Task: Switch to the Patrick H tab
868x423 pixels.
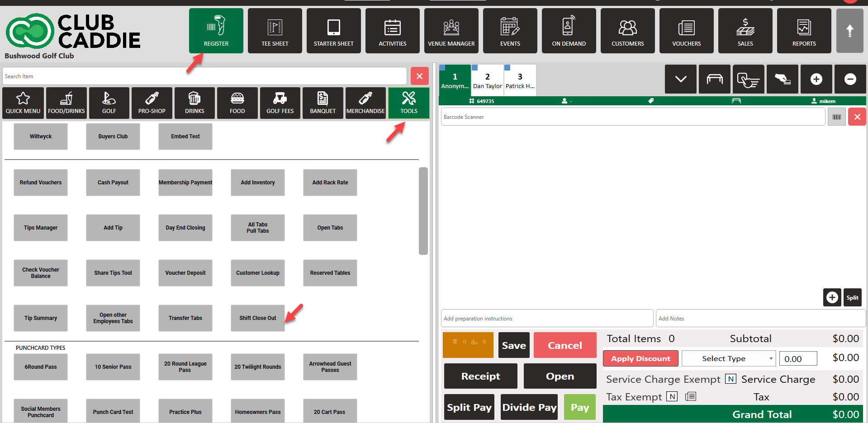Action: click(x=520, y=80)
